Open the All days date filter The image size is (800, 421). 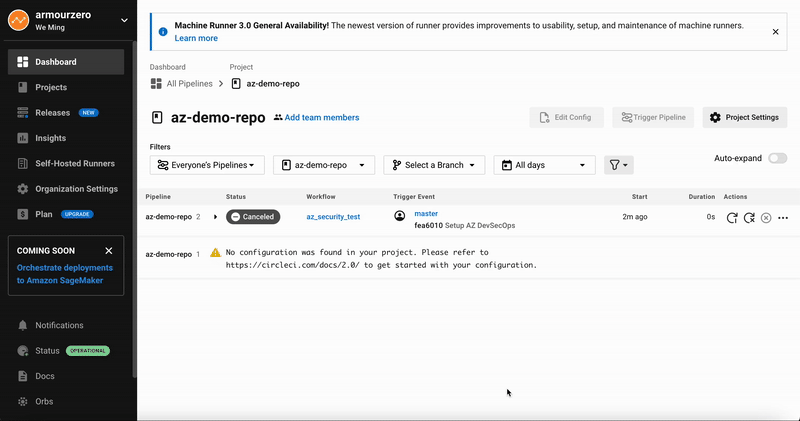[x=544, y=165]
